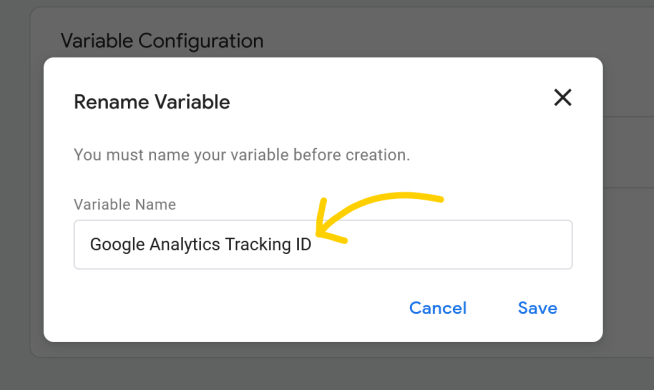The height and width of the screenshot is (390, 654).
Task: Click the 'You must name your variable' message
Action: click(242, 155)
